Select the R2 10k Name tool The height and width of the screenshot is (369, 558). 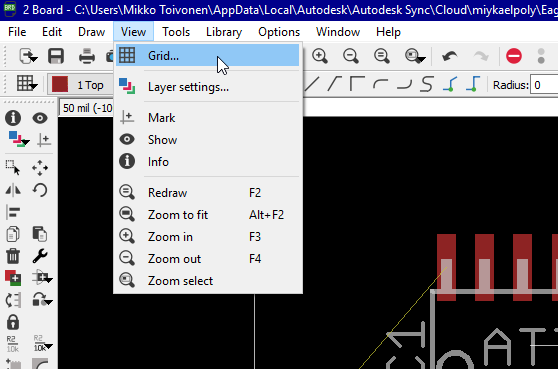(13, 344)
